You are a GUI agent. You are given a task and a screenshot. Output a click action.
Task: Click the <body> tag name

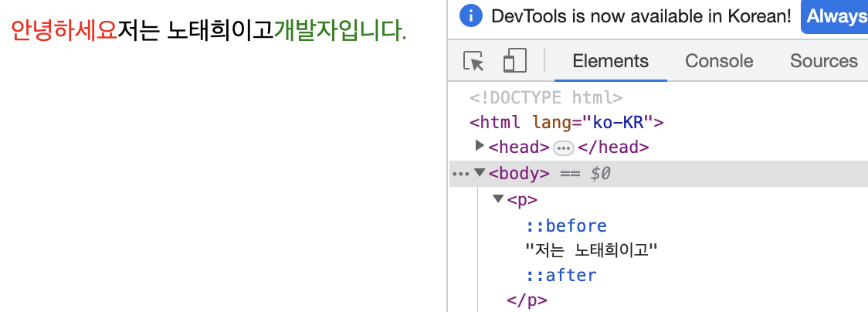[519, 174]
